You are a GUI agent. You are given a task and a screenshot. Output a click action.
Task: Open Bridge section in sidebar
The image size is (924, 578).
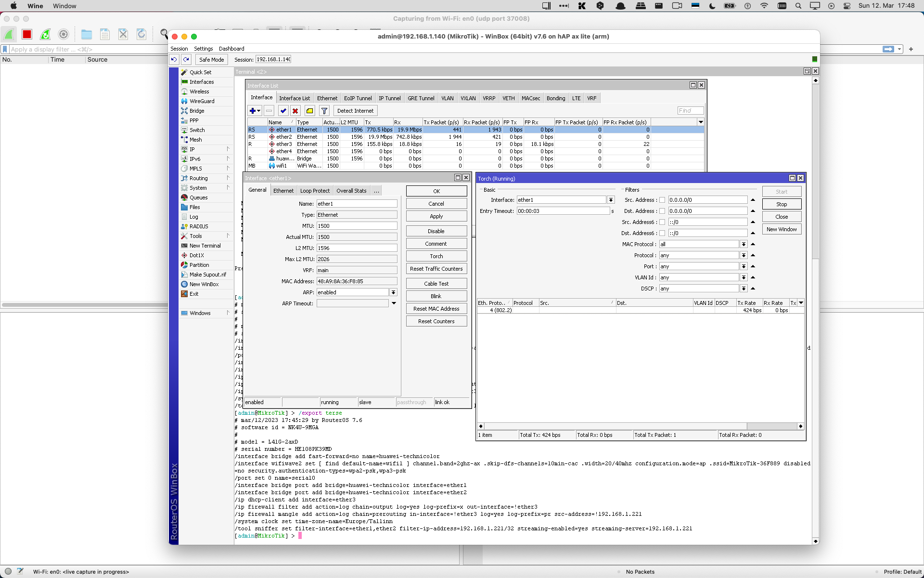197,111
